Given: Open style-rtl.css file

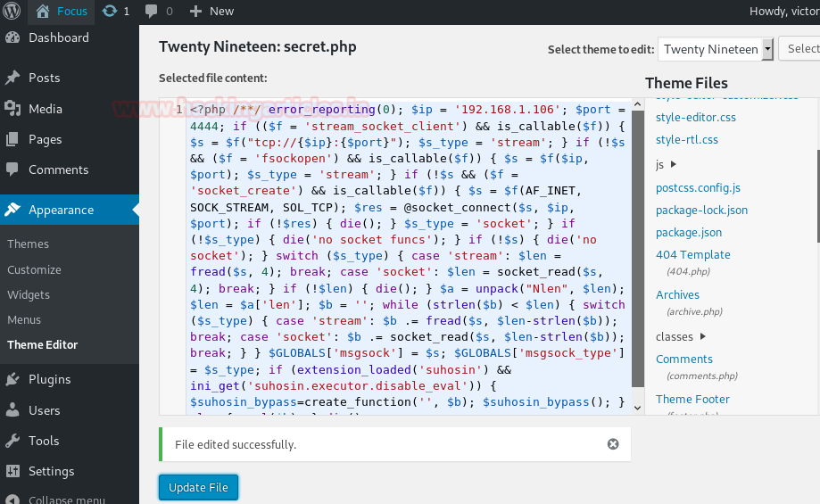Looking at the screenshot, I should [687, 140].
